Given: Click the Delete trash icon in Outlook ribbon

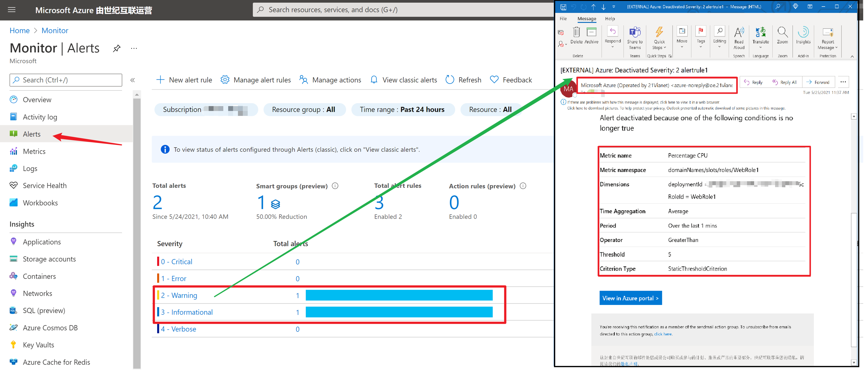Looking at the screenshot, I should (576, 32).
